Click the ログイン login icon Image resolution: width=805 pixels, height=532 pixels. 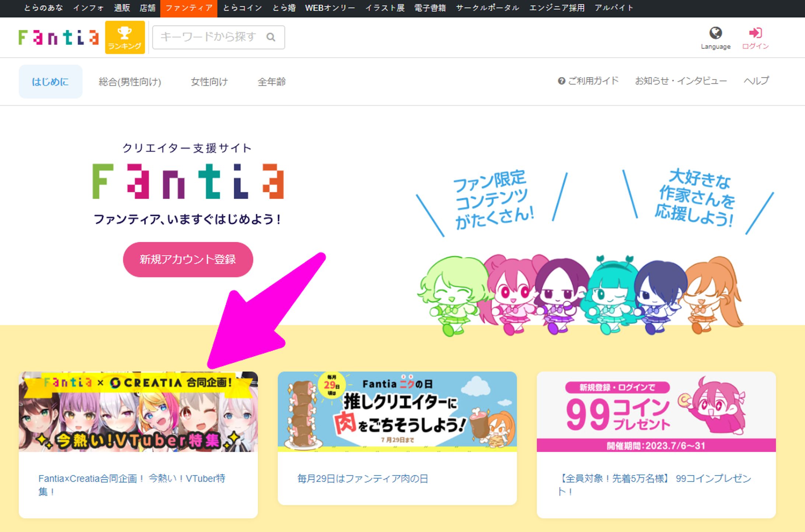coord(756,33)
